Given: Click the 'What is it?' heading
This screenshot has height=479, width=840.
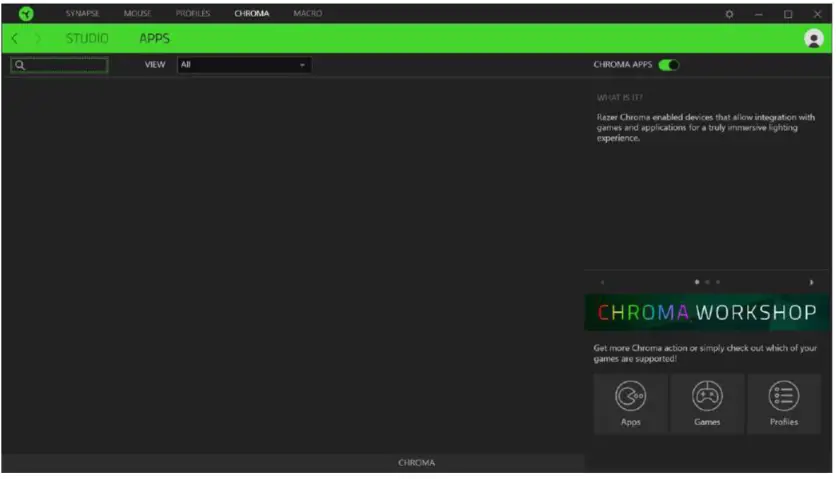Looking at the screenshot, I should pyautogui.click(x=619, y=98).
